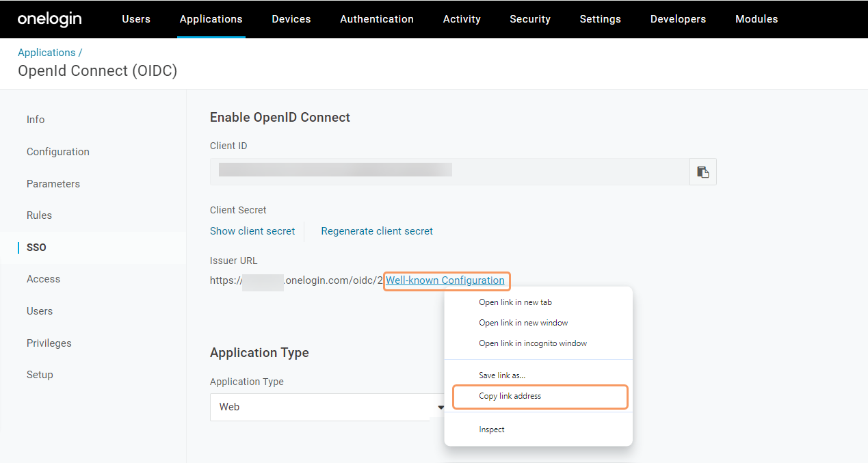Open the Developers navigation menu
The image size is (868, 463).
(x=678, y=19)
